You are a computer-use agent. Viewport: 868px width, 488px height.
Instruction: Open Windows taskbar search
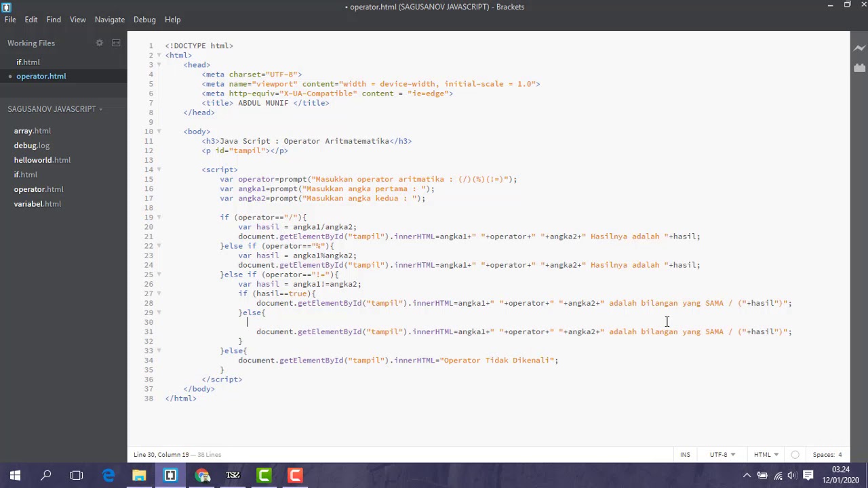(x=46, y=476)
